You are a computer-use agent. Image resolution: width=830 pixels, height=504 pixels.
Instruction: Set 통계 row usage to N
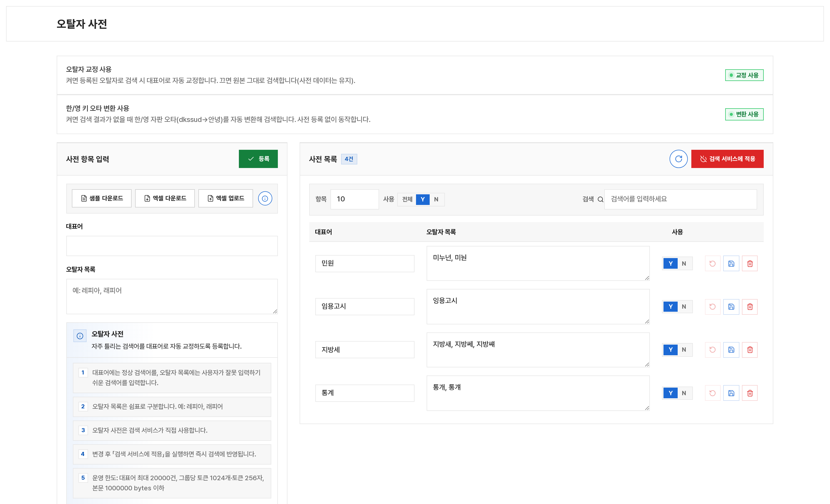click(684, 393)
